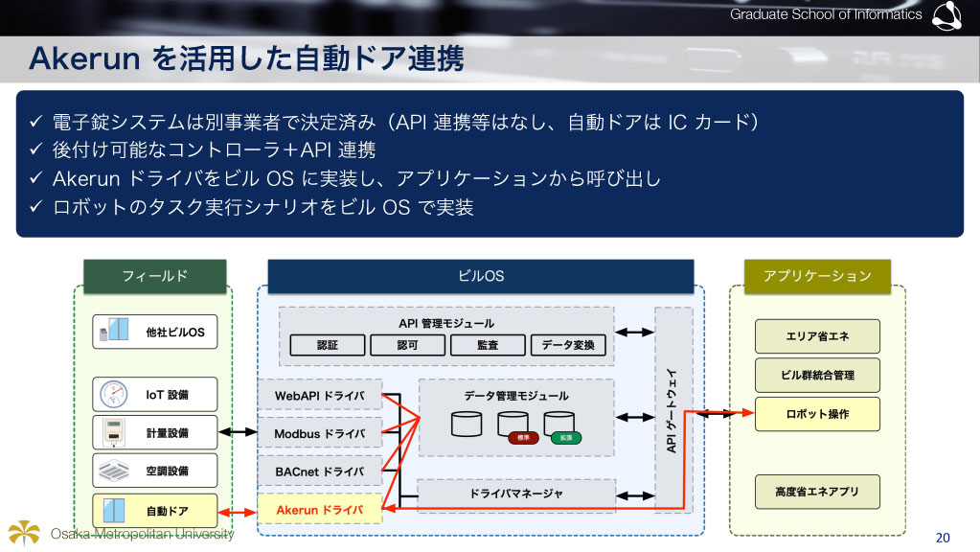Screen dimensions: 980x552
Task: Select the 計量設備 box
Action: [x=155, y=432]
